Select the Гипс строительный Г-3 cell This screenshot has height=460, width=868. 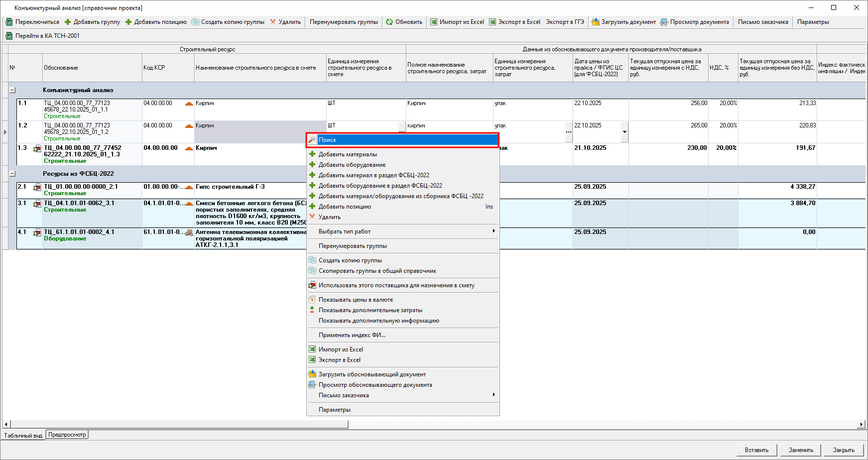click(250, 190)
